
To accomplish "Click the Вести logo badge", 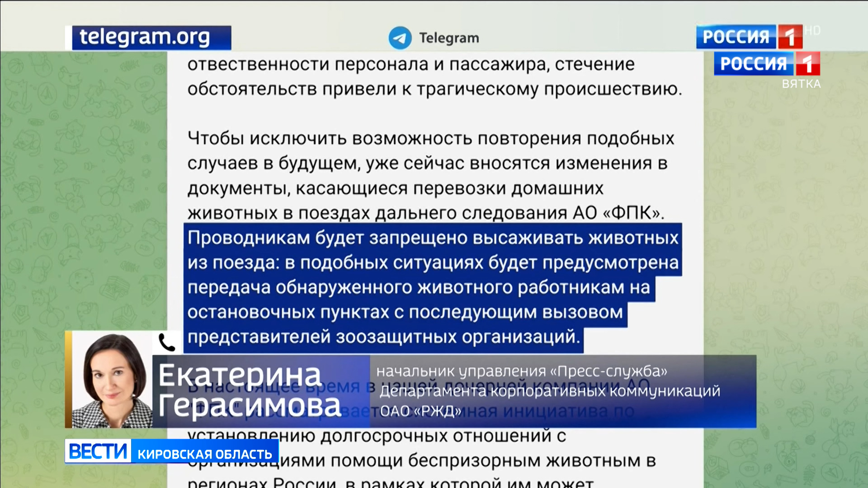I will pyautogui.click(x=98, y=451).
